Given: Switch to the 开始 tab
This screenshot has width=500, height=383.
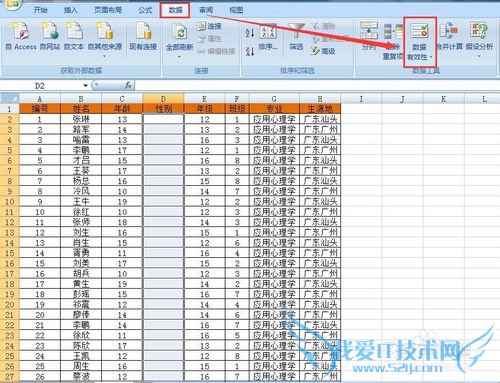Looking at the screenshot, I should click(40, 10).
